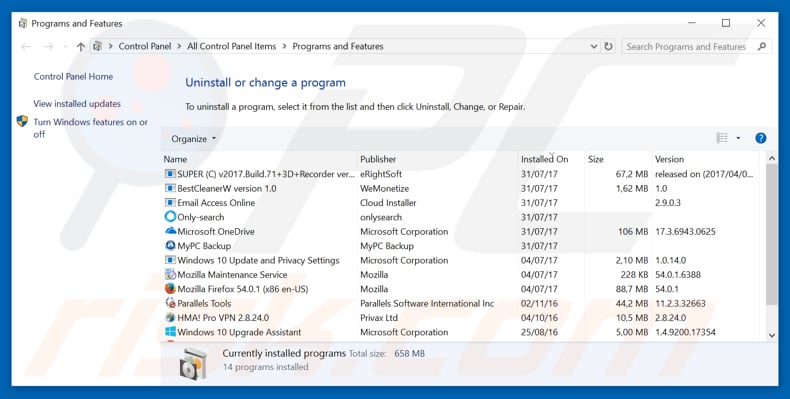Click the Programs and Features breadcrumb
790x399 pixels.
(x=338, y=46)
